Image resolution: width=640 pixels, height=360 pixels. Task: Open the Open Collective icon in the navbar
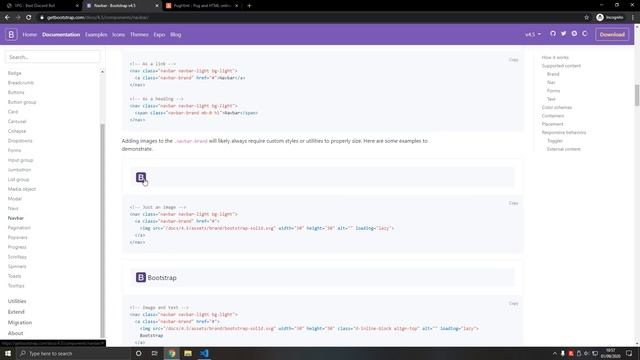585,34
